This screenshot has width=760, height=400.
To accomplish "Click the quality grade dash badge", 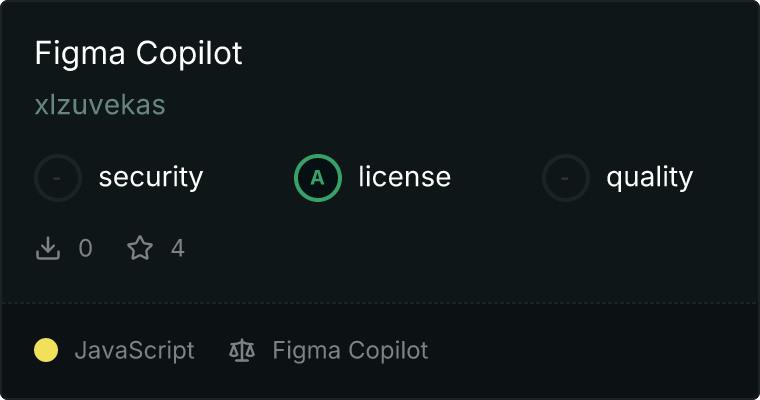I will [566, 178].
